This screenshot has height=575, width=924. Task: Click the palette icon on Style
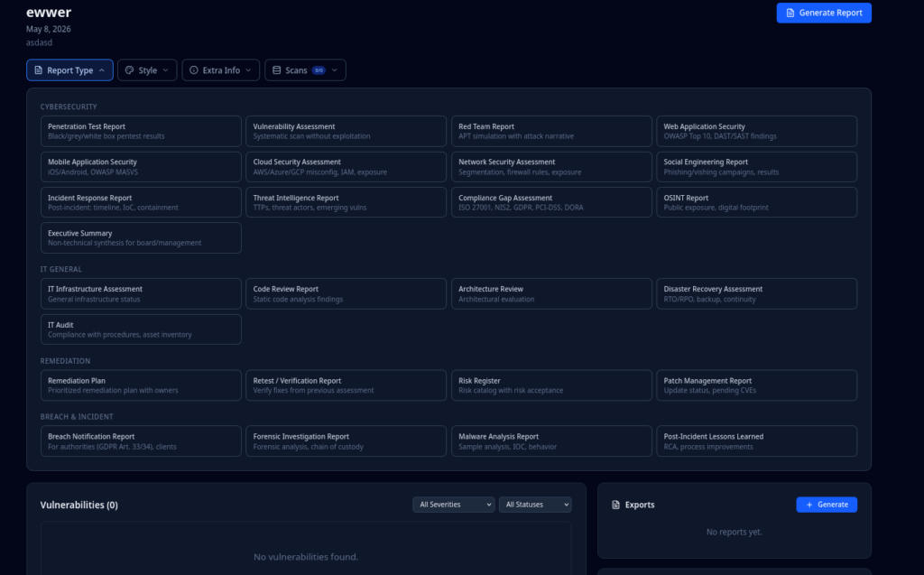(130, 70)
